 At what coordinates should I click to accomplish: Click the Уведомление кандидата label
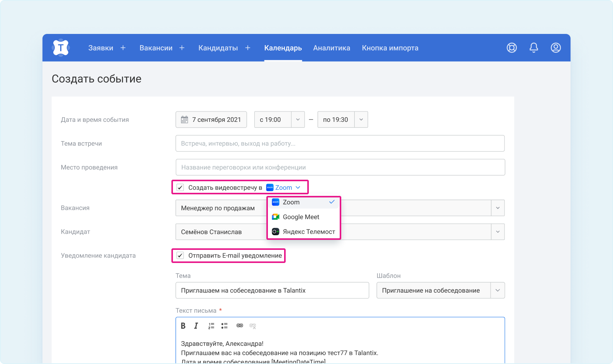point(98,256)
